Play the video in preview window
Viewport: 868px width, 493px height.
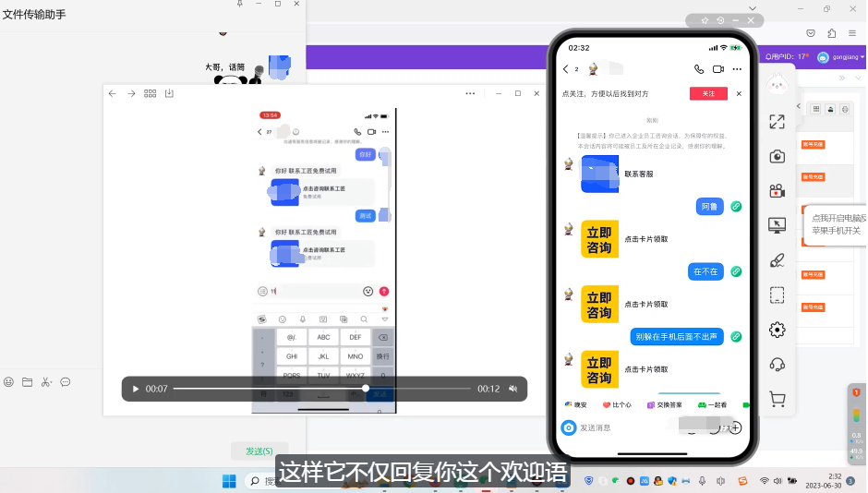click(x=136, y=389)
